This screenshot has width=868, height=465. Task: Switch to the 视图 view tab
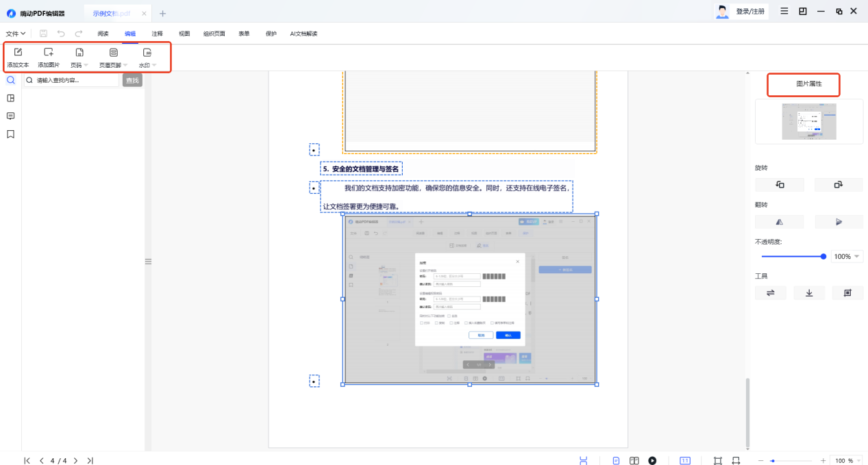[184, 34]
